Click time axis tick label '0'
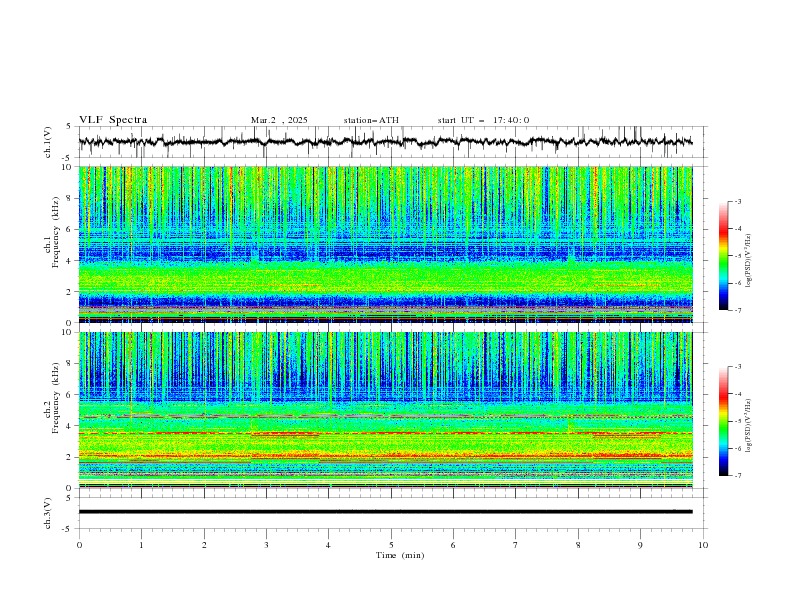 pos(79,545)
